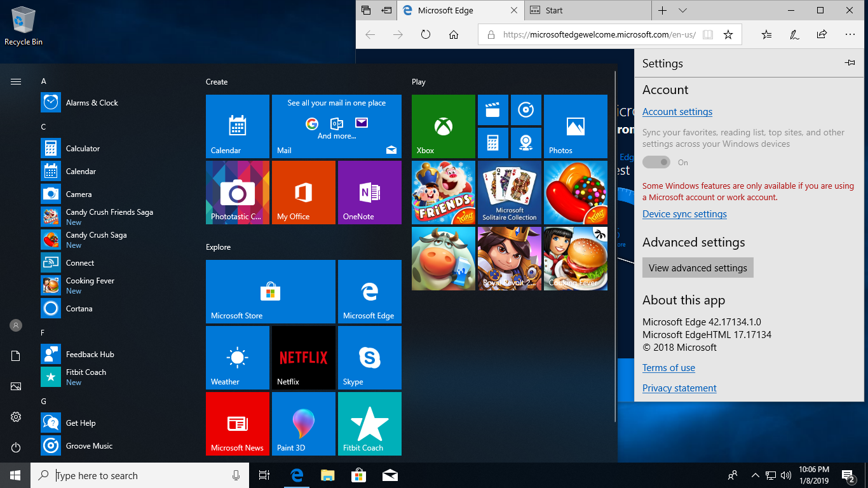Open the small Camera webcam tile
Viewport: 868px width, 488px height.
click(526, 143)
